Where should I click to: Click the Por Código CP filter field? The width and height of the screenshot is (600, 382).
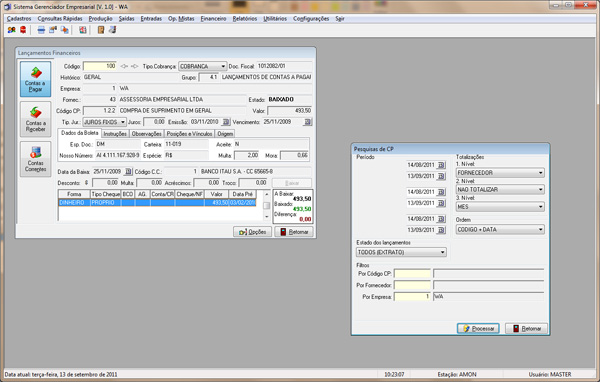coord(412,274)
